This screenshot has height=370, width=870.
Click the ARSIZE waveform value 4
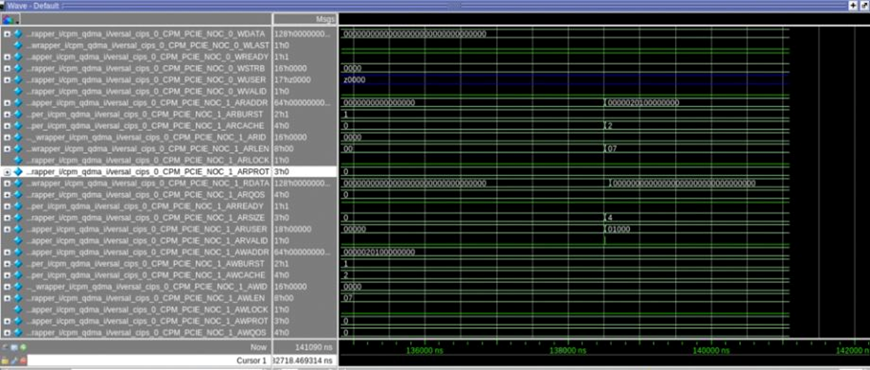[610, 217]
